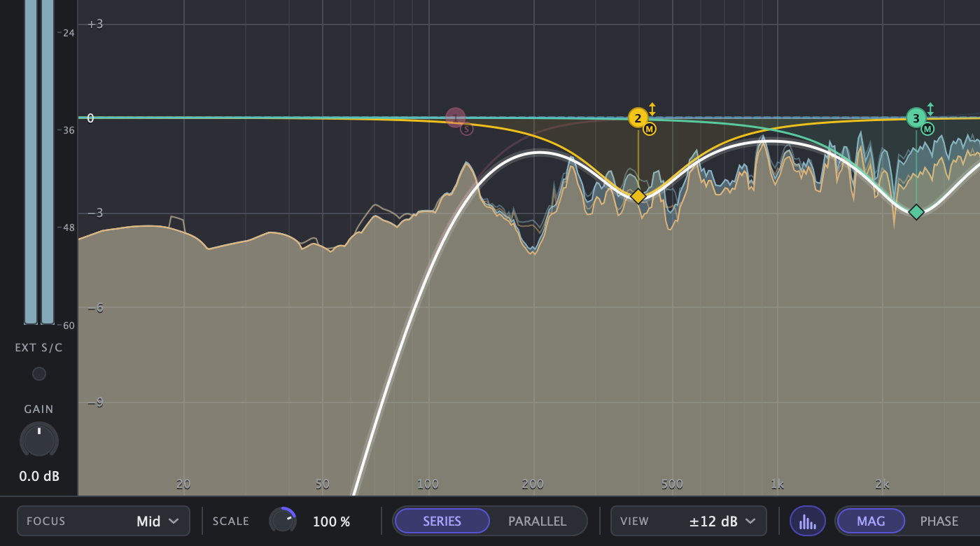Viewport: 980px width, 546px height.
Task: Open the FOCUS Mid dropdown
Action: click(104, 521)
